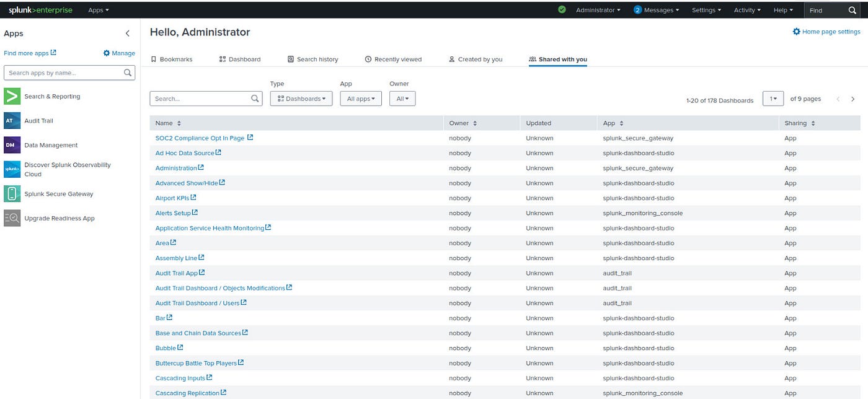Image resolution: width=868 pixels, height=399 pixels.
Task: Open Ad Hoc Data Source external link icon
Action: coord(218,152)
